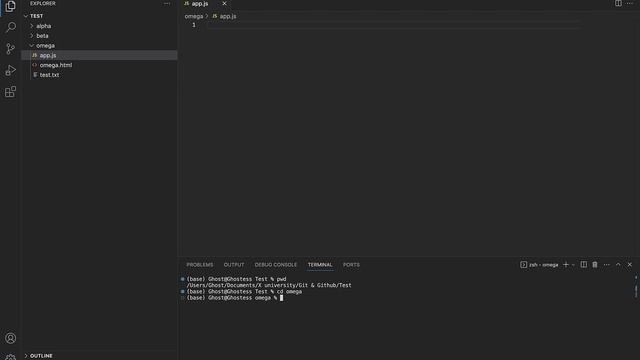The height and width of the screenshot is (360, 640).
Task: Expand the alpha folder
Action: (99, 26)
